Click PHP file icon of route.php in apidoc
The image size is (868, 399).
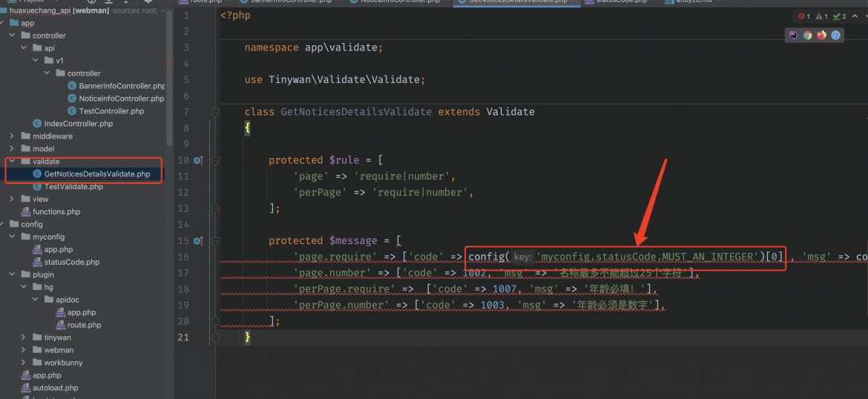[x=60, y=326]
